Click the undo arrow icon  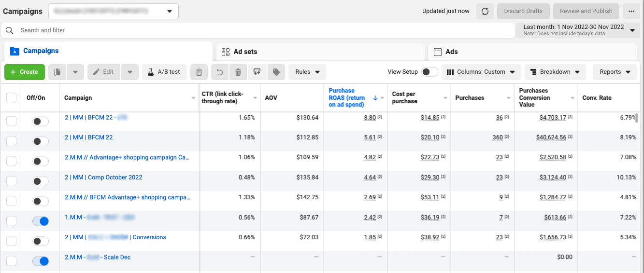coord(219,72)
